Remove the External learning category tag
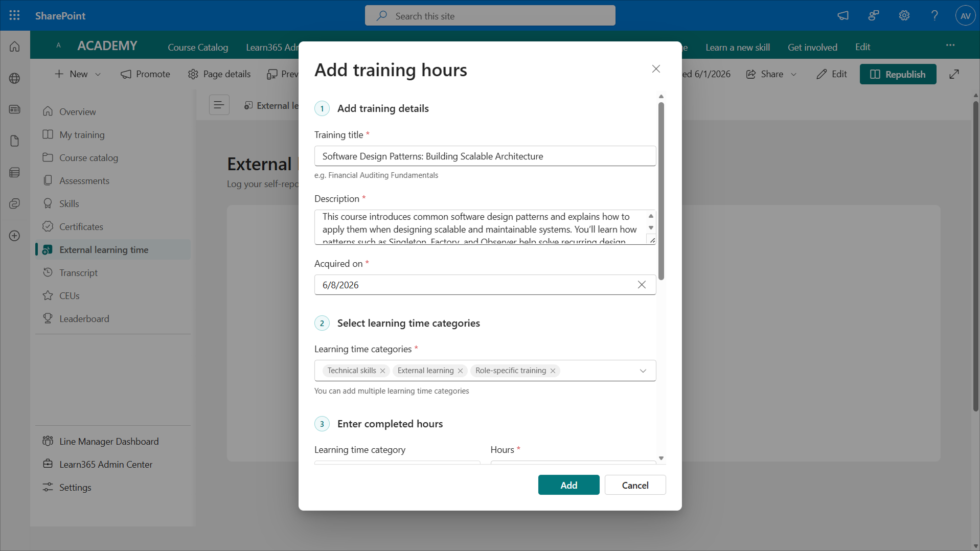 [460, 371]
